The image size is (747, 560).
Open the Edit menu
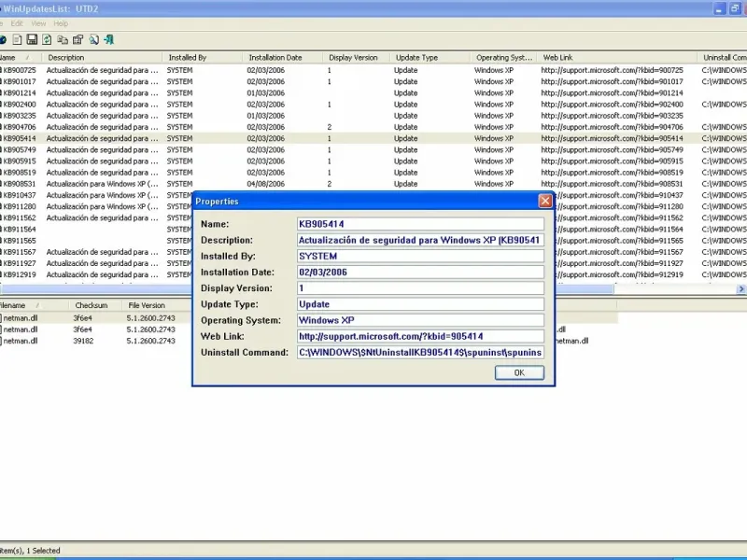coord(17,23)
